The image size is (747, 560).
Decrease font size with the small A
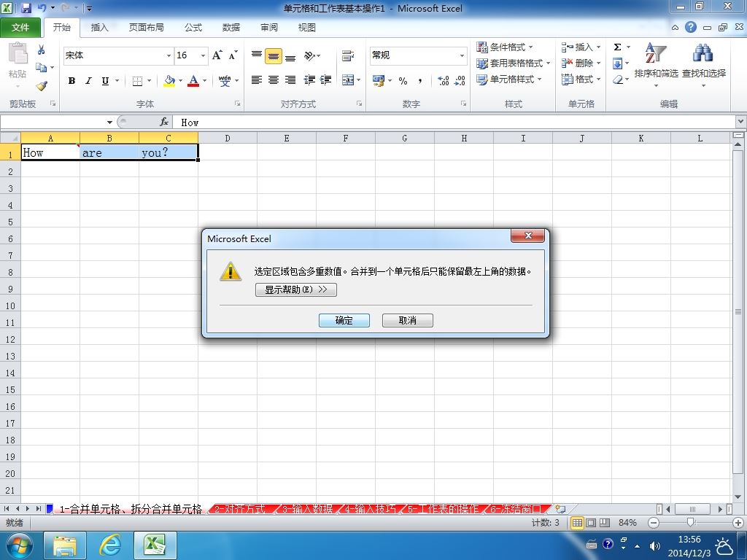click(x=233, y=55)
